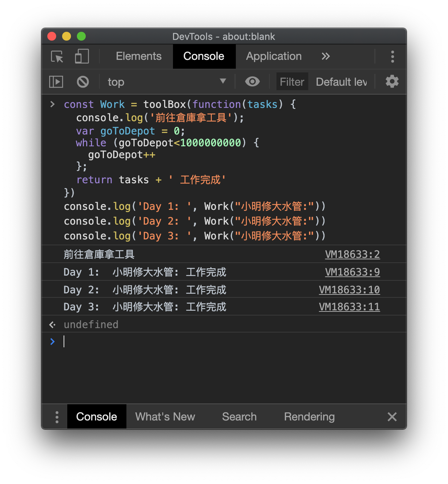448x484 pixels.
Task: Switch to the Rendering drawer tab
Action: 309,417
